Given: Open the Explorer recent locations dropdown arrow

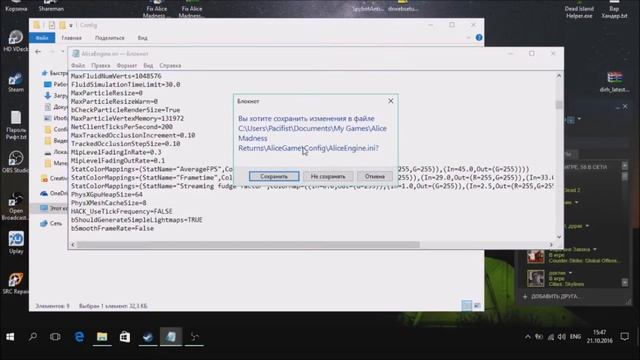Looking at the screenshot, I should click(62, 51).
